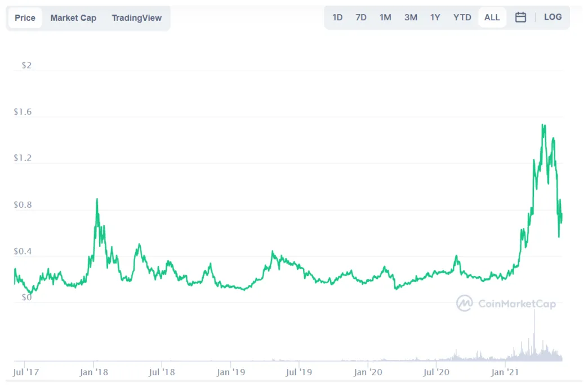588x387 pixels.
Task: Select the Price tab
Action: 24,17
